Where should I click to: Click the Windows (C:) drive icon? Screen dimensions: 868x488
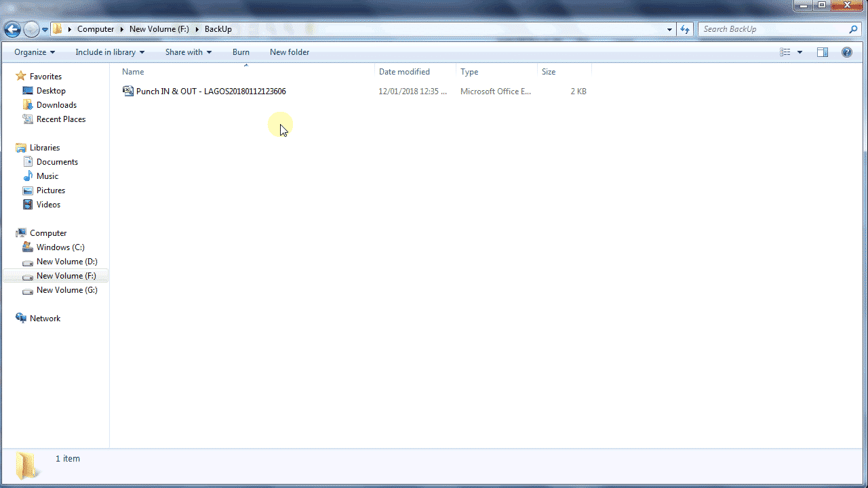[28, 247]
